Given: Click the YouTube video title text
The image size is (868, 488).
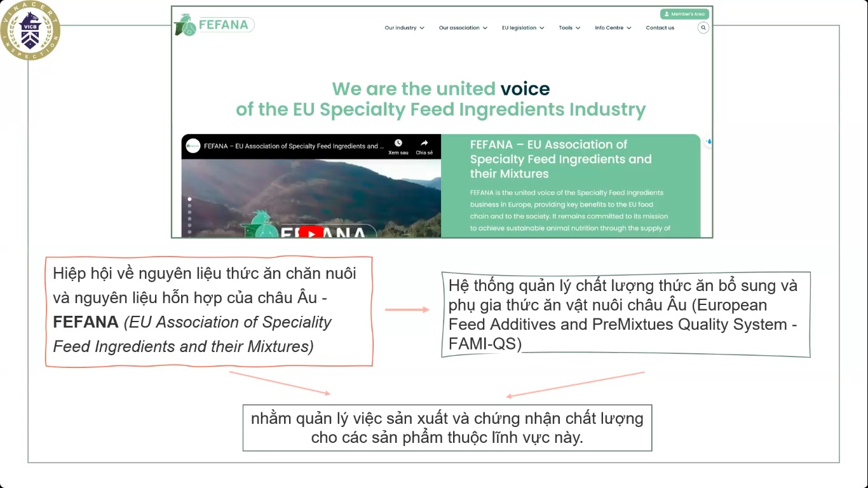Looking at the screenshot, I should coord(294,146).
